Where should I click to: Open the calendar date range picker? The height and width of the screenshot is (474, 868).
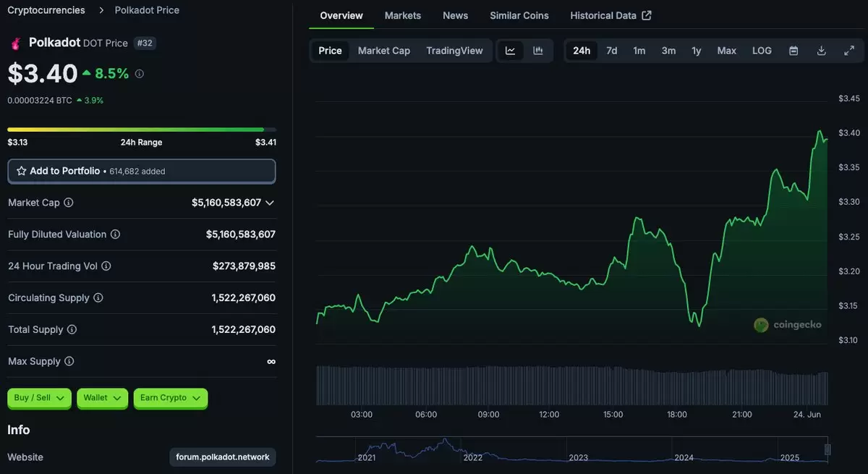793,51
